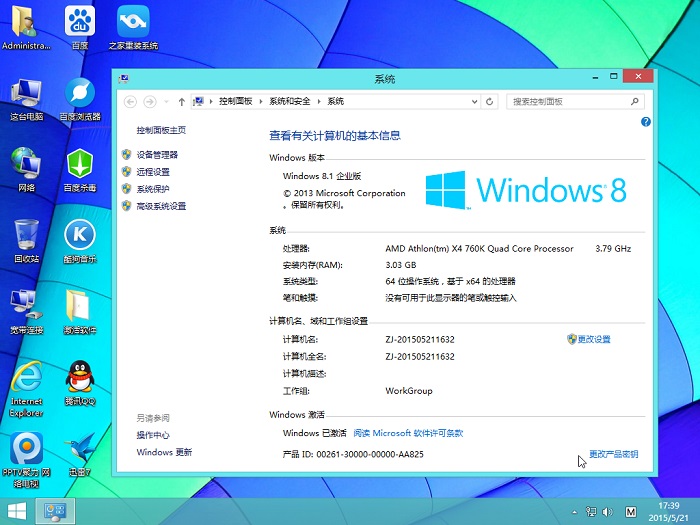Click the 更改设置 link
The image size is (700, 525).
click(594, 339)
